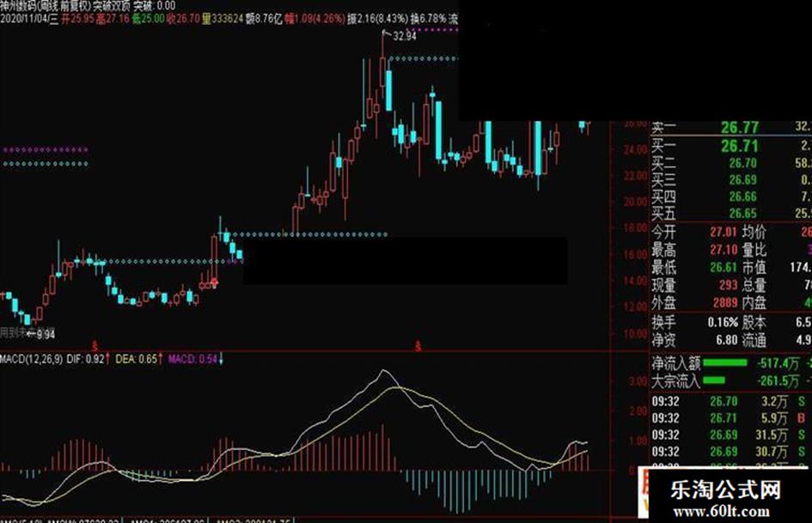This screenshot has width=812, height=523.
Task: Click the DEA: 0.65 value
Action: point(137,359)
